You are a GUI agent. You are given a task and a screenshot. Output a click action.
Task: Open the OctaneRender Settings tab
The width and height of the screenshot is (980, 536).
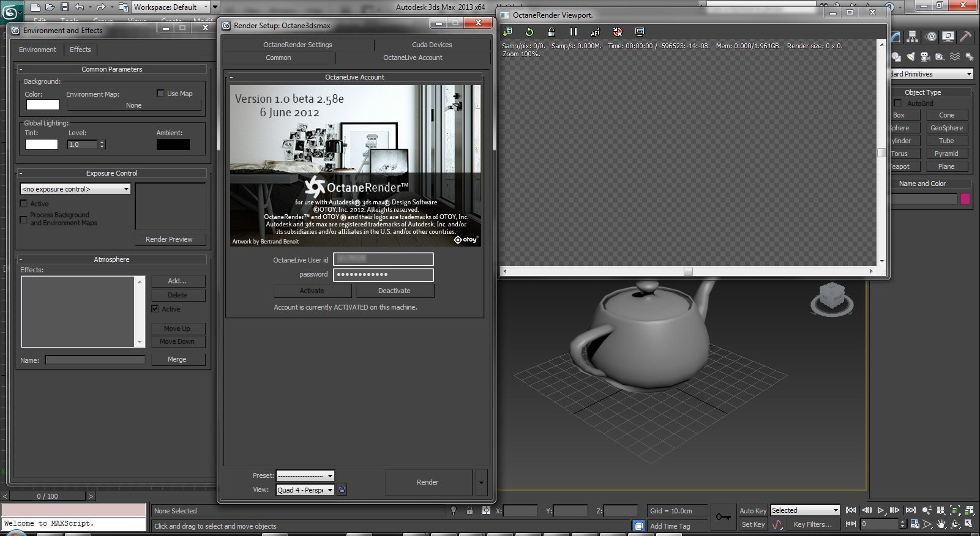pyautogui.click(x=298, y=45)
